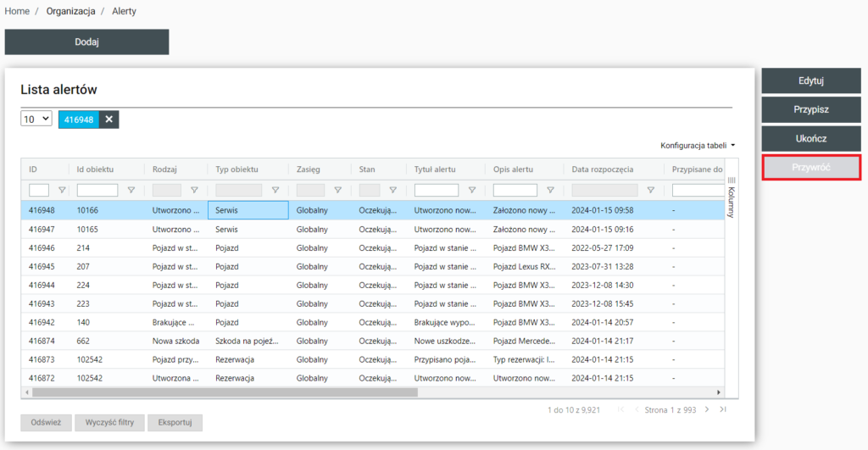The image size is (868, 450).
Task: Open filter icon for Tytuł alertu column
Action: (471, 191)
